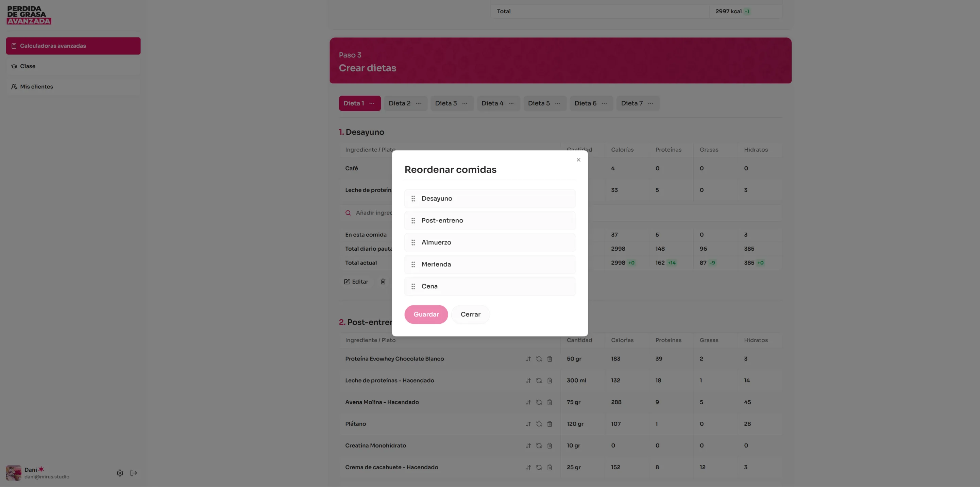Click reorder arrows icon for Creatina Monohidrato
Screen dimensions: 980x487
pyautogui.click(x=528, y=446)
